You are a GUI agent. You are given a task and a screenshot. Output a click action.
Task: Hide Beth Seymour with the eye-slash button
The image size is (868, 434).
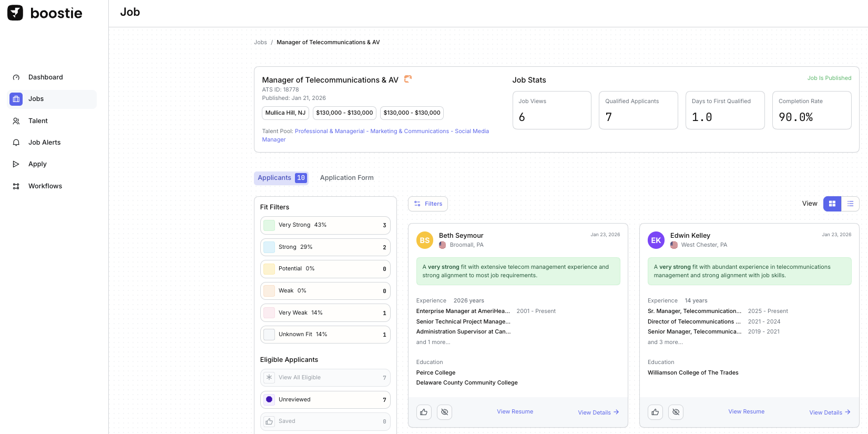444,412
